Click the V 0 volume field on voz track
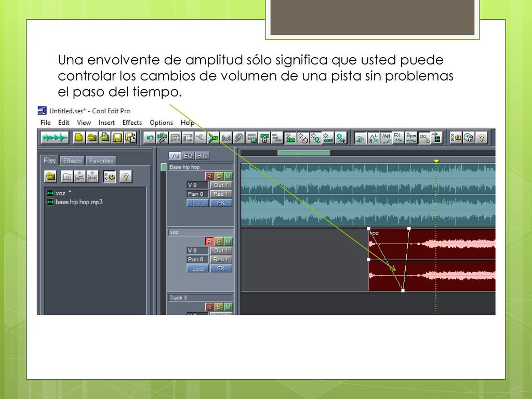532x399 pixels. point(197,250)
